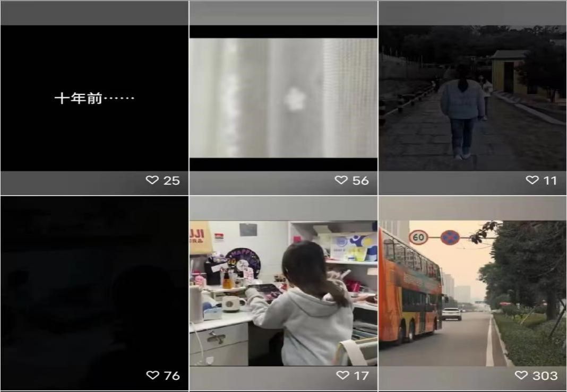This screenshot has width=567, height=392.
Task: Click the 17 like count
Action: tap(361, 376)
